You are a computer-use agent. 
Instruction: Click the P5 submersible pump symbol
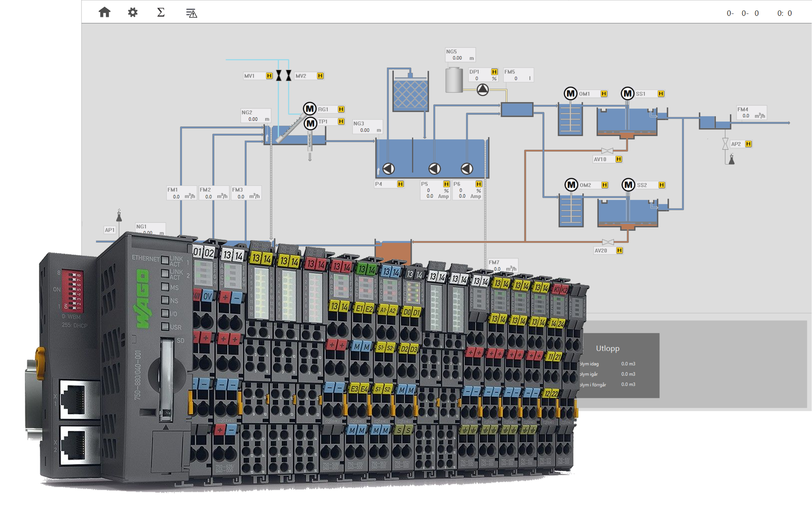click(434, 168)
